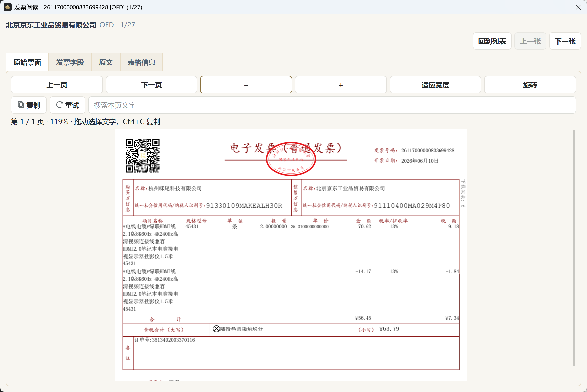Click the app icon in title bar
The image size is (587, 392).
point(7,7)
